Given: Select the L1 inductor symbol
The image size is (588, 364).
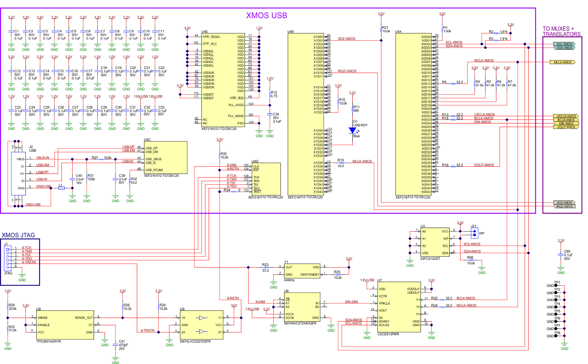Looking at the screenshot, I should 61,188.
